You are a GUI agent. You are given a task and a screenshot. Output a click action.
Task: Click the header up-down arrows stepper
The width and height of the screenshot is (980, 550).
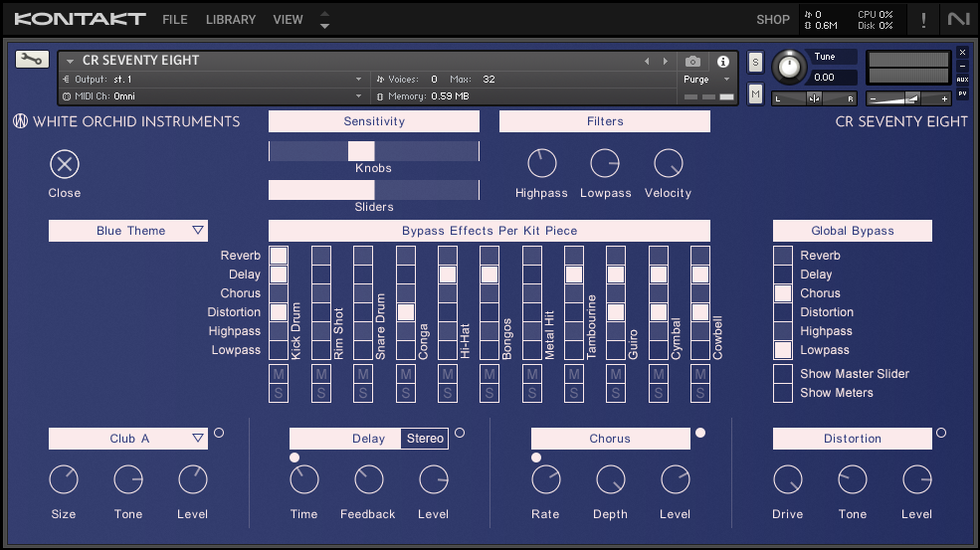pyautogui.click(x=324, y=20)
